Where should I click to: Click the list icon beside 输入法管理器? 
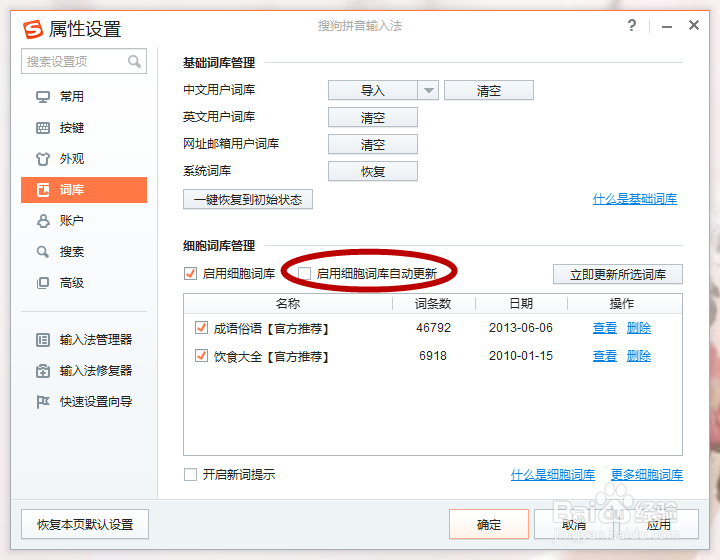[x=43, y=340]
